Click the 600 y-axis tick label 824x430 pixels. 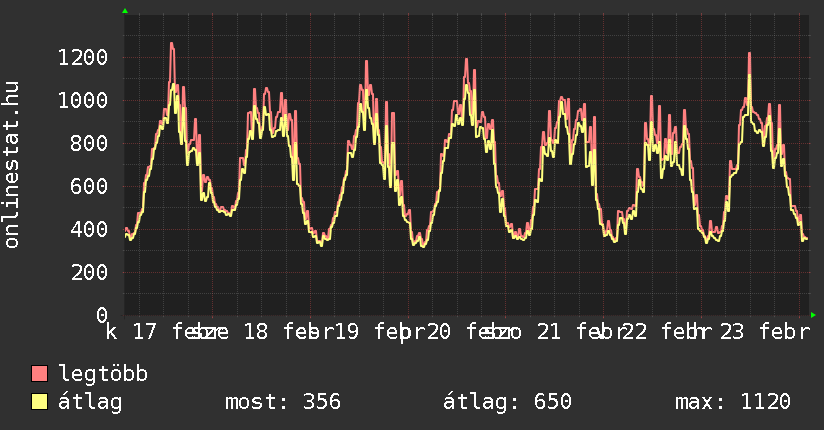pos(88,186)
